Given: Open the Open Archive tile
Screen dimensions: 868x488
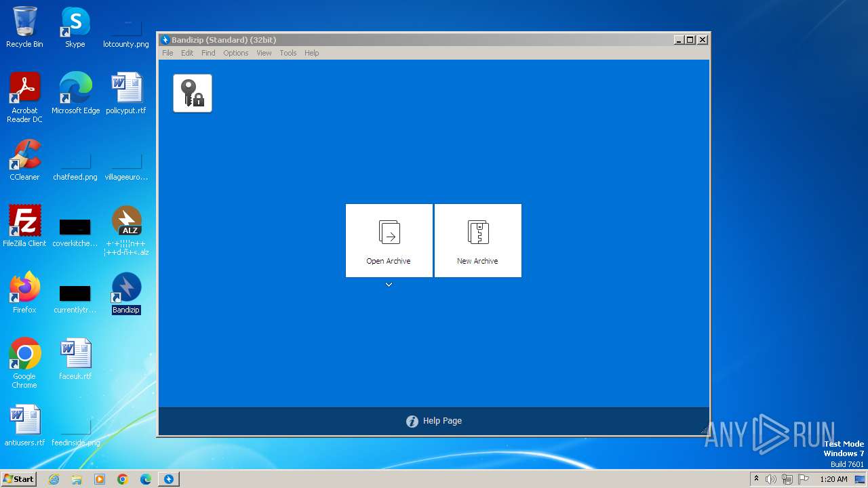Looking at the screenshot, I should coord(389,240).
